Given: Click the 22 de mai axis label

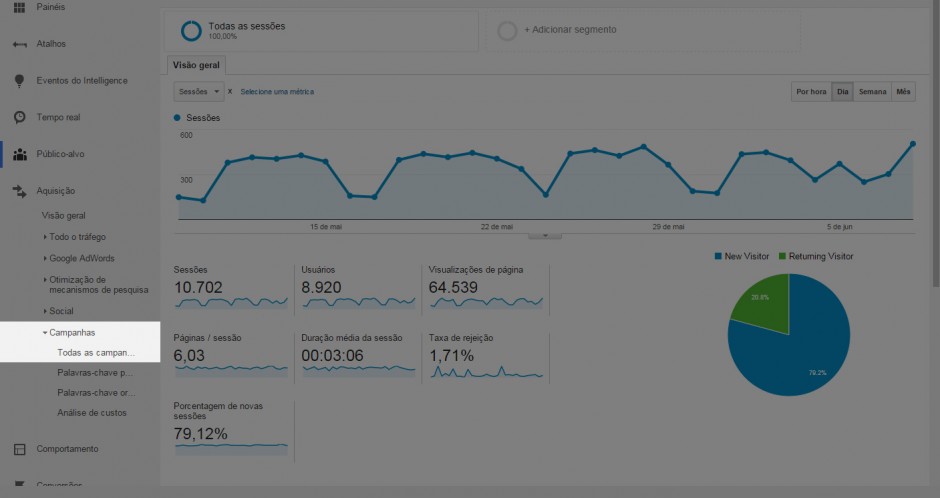Looking at the screenshot, I should point(497,227).
